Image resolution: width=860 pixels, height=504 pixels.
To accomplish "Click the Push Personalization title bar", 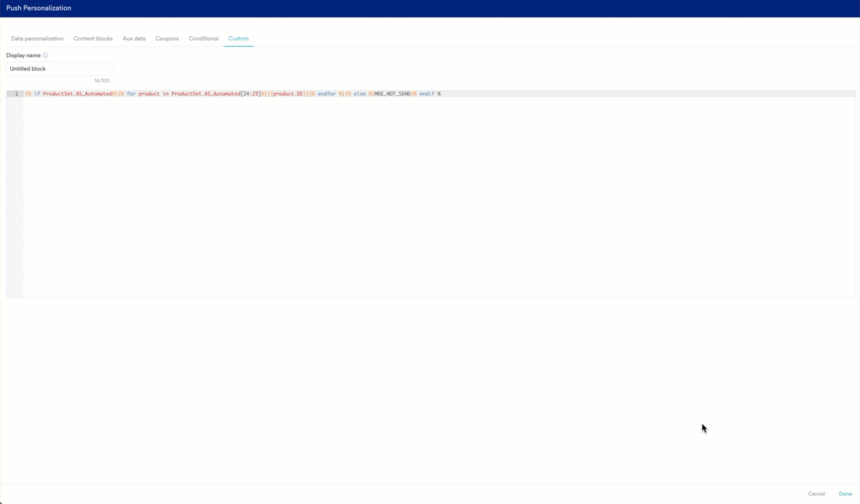I will (x=39, y=7).
